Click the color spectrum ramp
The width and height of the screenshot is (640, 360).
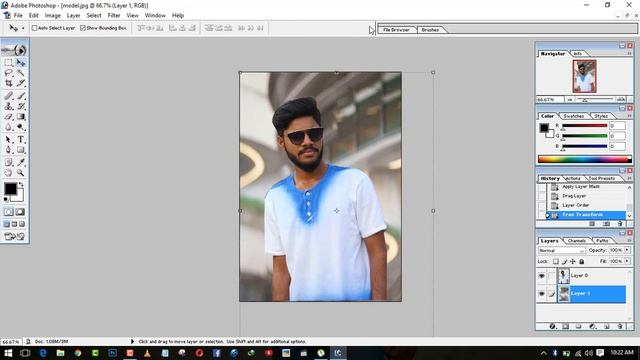584,159
